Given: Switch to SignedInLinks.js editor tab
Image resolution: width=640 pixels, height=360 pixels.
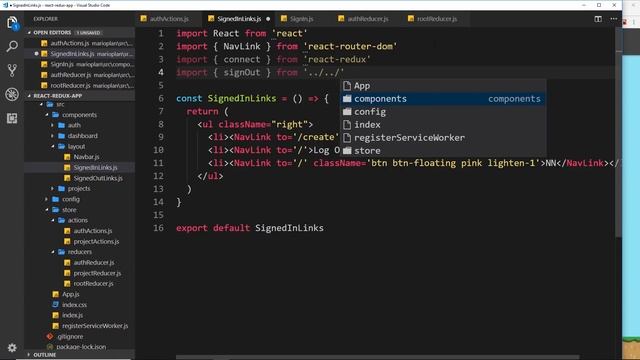Looking at the screenshot, I should [239, 19].
